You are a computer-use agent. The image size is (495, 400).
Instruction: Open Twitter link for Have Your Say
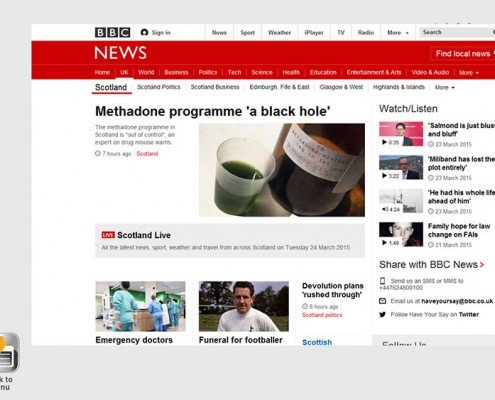pos(469,314)
